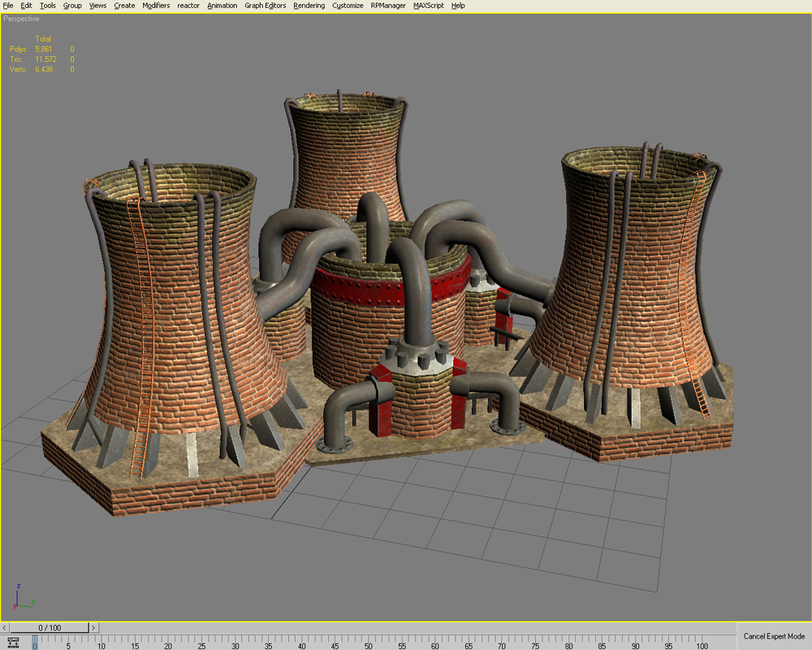812x650 pixels.
Task: Open the Modifiers menu
Action: click(x=155, y=6)
